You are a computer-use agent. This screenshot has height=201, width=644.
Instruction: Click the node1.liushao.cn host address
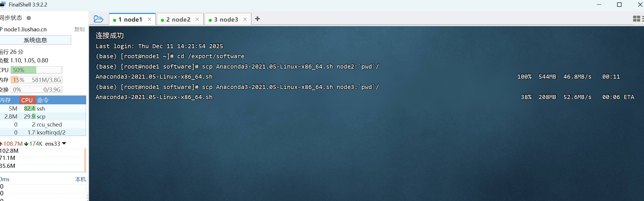25,29
